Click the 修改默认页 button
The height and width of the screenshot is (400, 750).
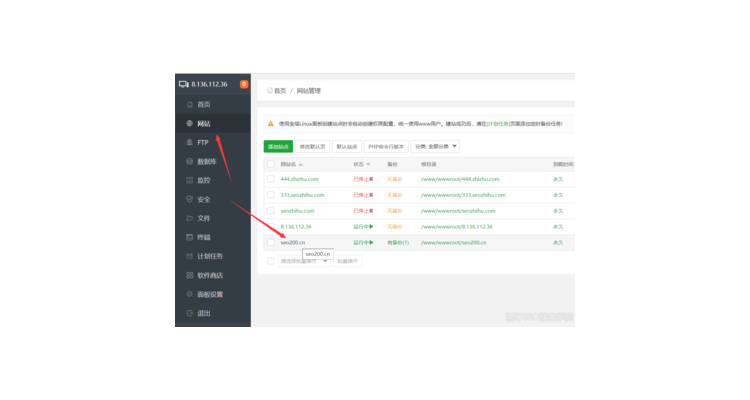(x=312, y=146)
